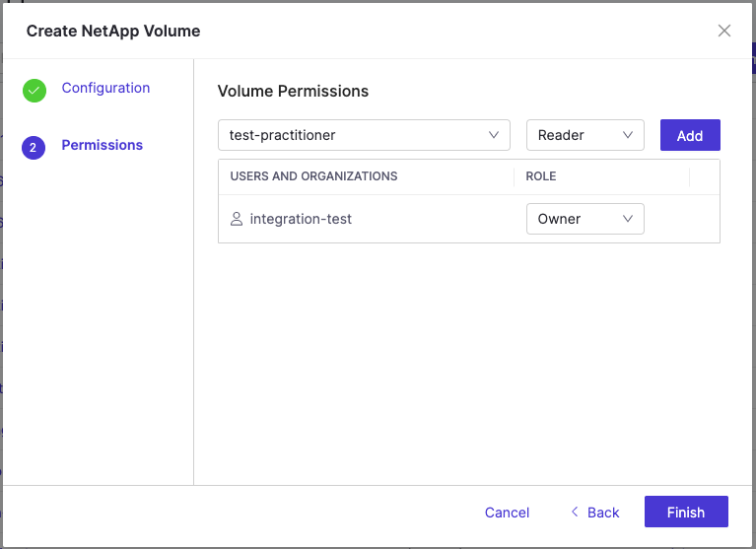Open the test-practitioner user dropdown
This screenshot has height=549, width=756.
coord(364,135)
